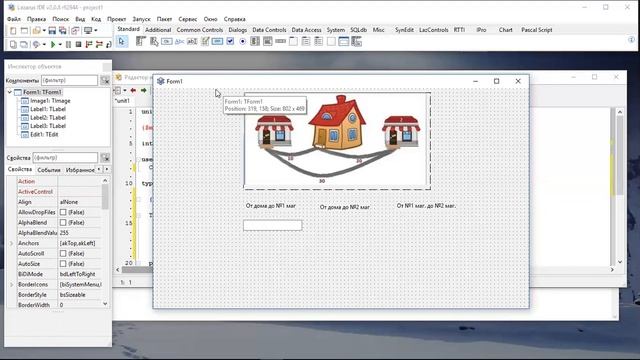
Task: Switch to the Additional palette tab
Action: coord(158,30)
